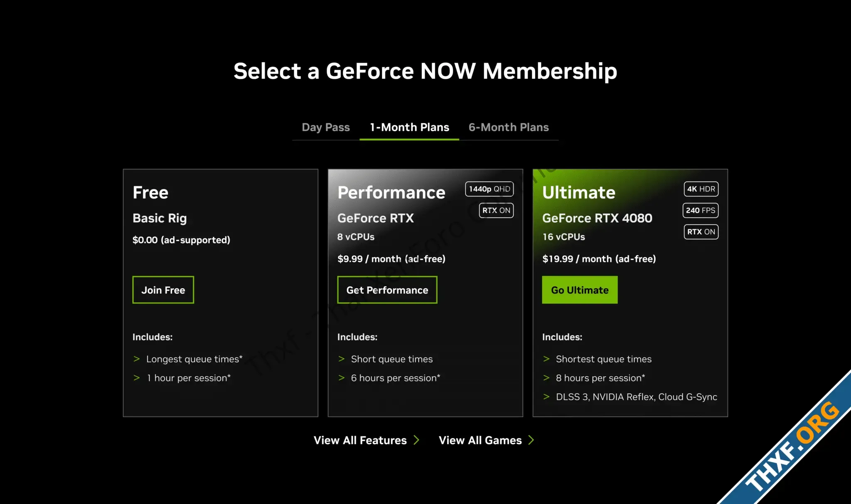Open the View All Games link
The width and height of the screenshot is (851, 504).
pos(480,440)
